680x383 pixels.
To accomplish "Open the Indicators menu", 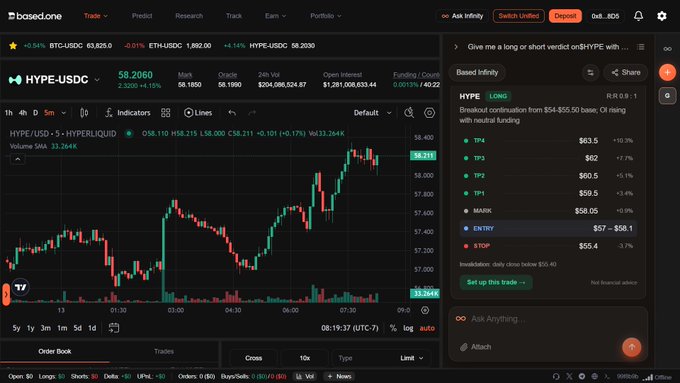I will point(128,113).
